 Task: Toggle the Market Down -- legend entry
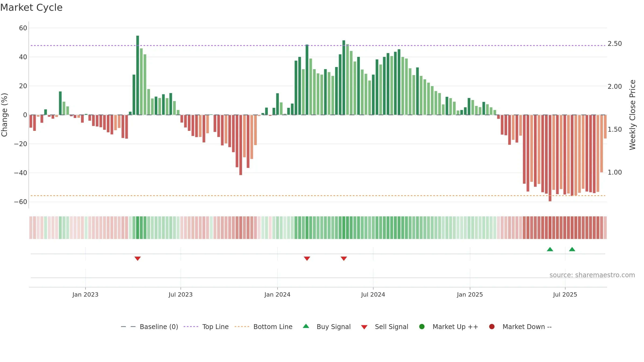click(520, 327)
